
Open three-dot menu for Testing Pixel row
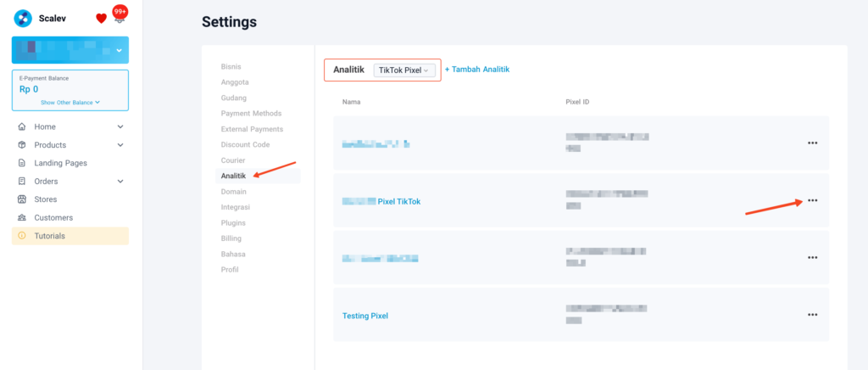[x=812, y=315]
